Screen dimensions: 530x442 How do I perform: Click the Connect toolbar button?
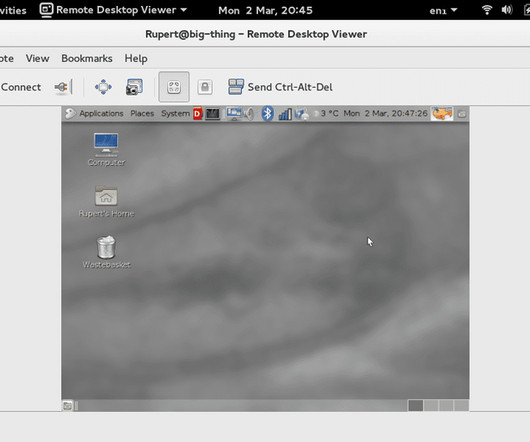coord(21,87)
